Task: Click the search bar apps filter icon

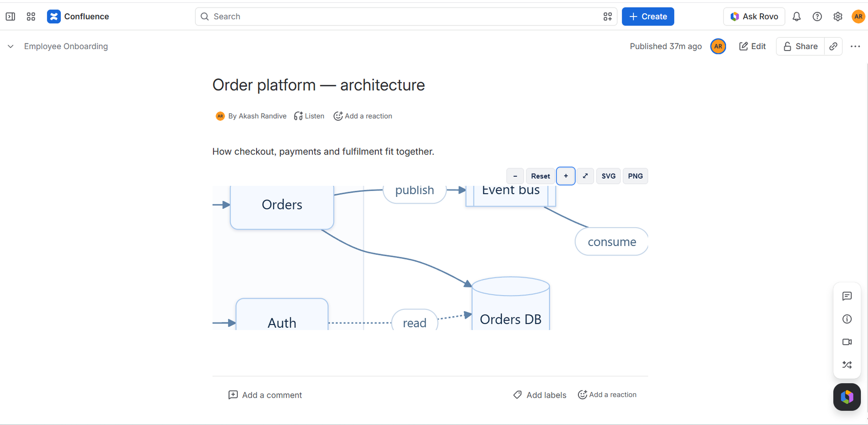Action: tap(608, 17)
